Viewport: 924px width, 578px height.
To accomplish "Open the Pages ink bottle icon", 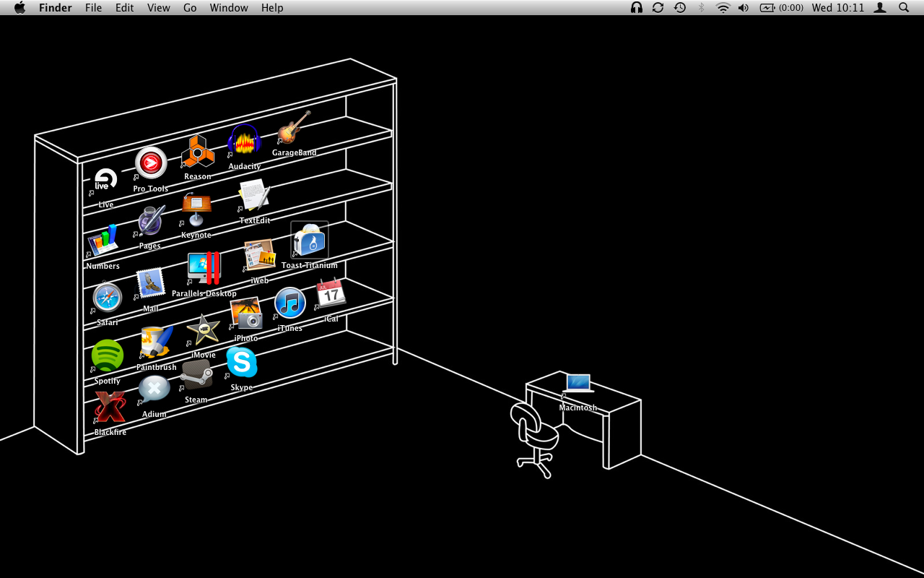I will click(150, 221).
